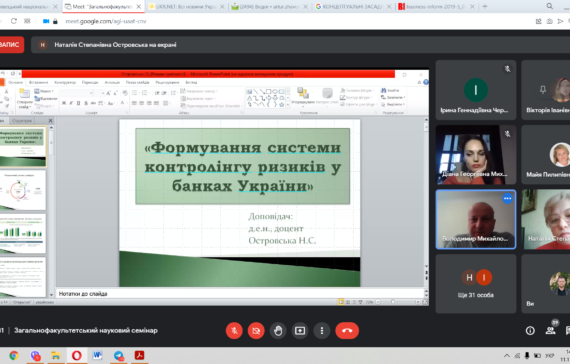Click presenter banner Наталія Степанівна Островська на екрані
This screenshot has width=570, height=364.
[115, 45]
